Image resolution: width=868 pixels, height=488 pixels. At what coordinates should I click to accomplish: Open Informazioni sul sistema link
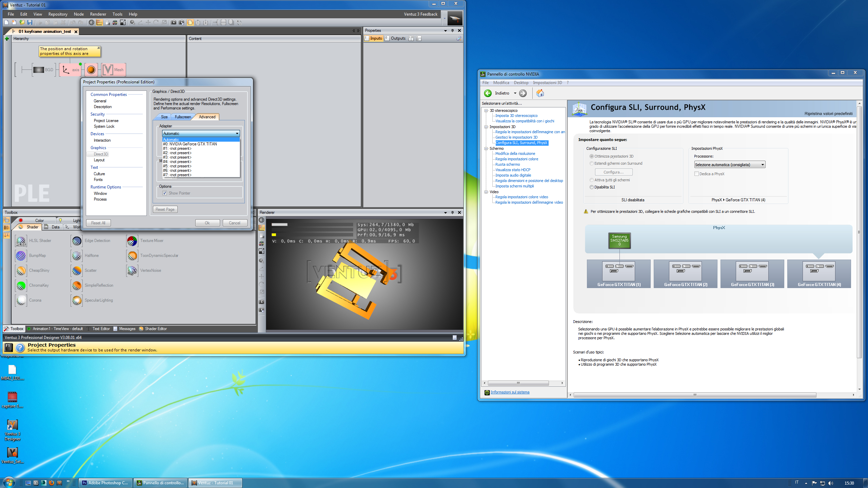510,392
